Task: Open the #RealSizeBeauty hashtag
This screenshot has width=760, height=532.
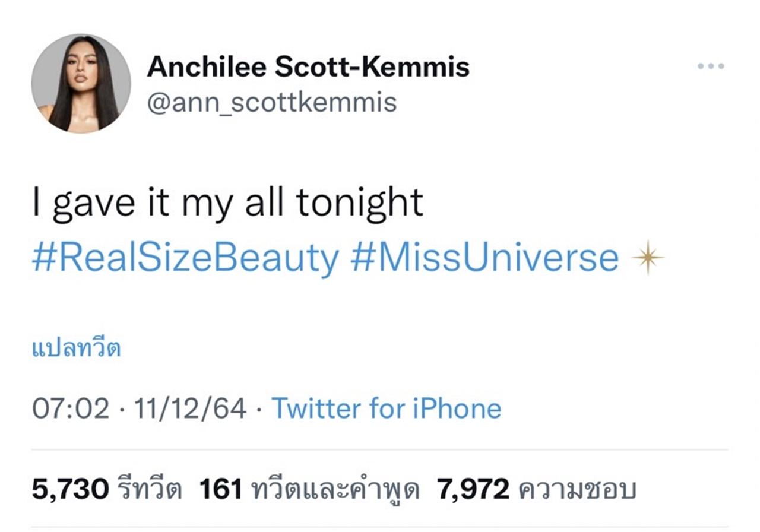Action: pyautogui.click(x=185, y=259)
